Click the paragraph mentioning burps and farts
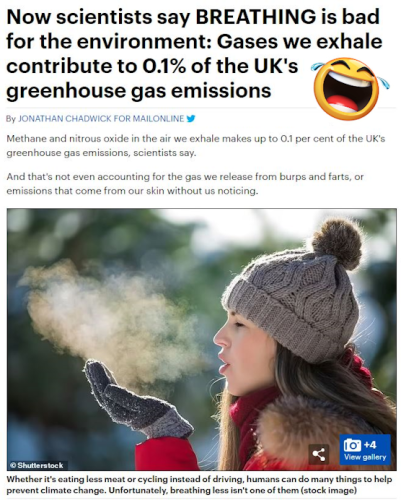 click(x=185, y=184)
